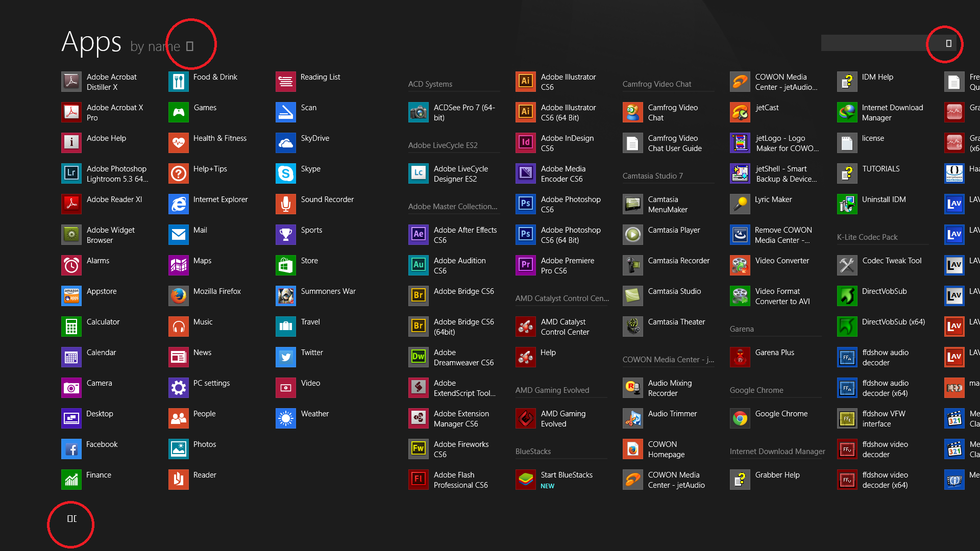The height and width of the screenshot is (551, 980).
Task: Open the Codec Tweak Tool
Action: pos(847,265)
